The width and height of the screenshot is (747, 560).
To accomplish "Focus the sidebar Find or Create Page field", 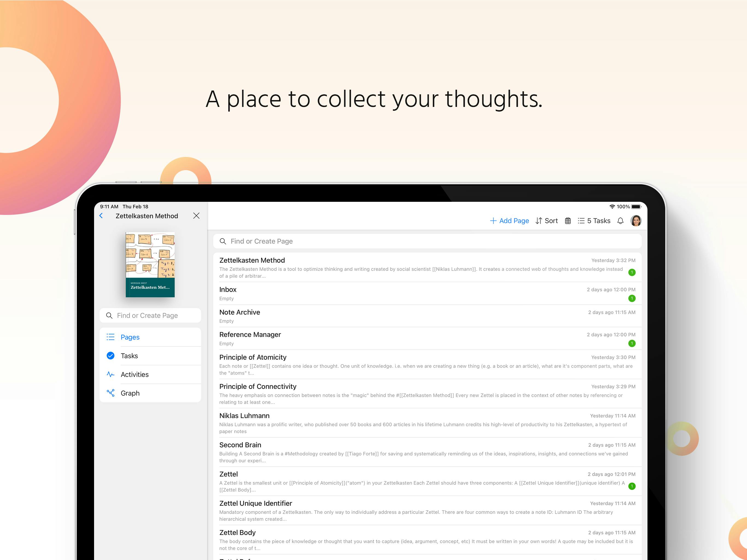I will [150, 316].
